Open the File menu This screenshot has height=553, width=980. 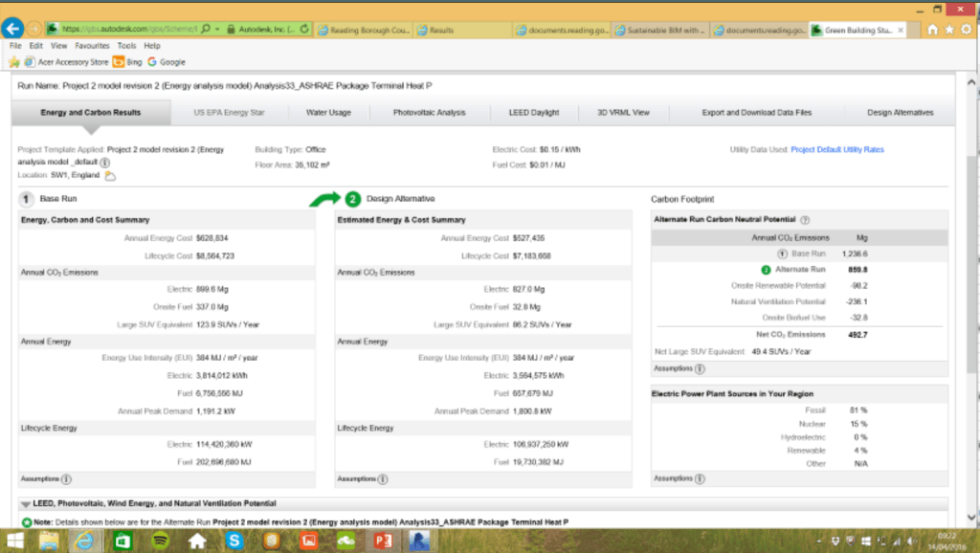[x=15, y=46]
